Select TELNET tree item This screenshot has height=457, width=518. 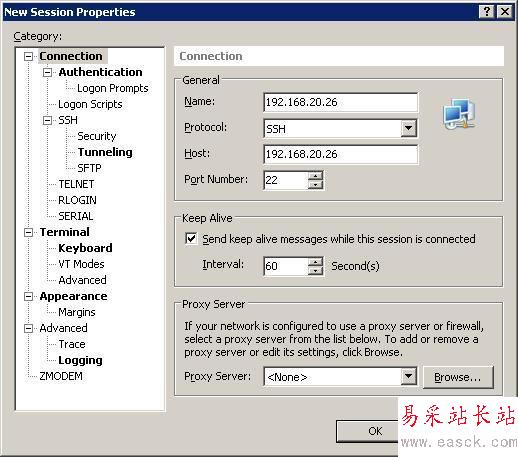[x=76, y=184]
